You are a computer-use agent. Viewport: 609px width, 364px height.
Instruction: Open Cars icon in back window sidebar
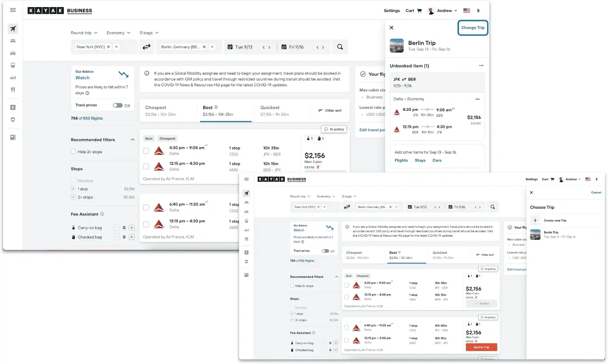coord(13,53)
